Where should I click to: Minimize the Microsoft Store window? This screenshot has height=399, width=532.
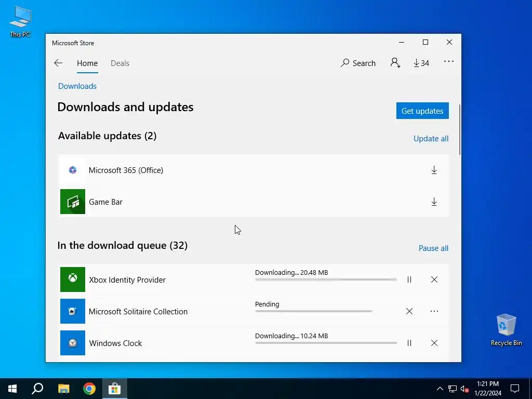pyautogui.click(x=402, y=42)
